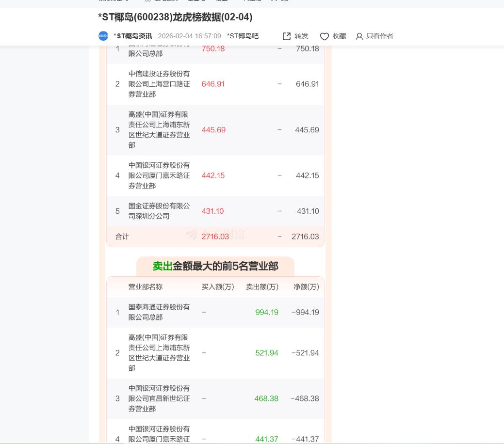Click the 只看作者 filter label
The image size is (504, 444).
point(380,36)
